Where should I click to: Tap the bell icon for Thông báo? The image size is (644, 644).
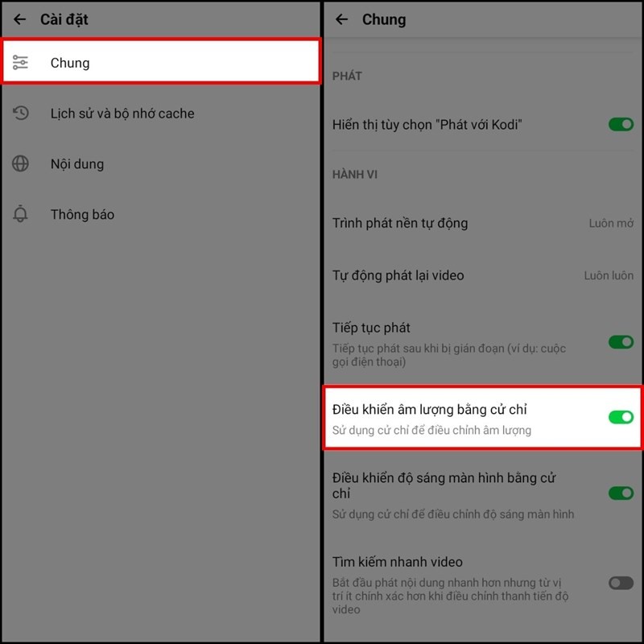coord(20,214)
